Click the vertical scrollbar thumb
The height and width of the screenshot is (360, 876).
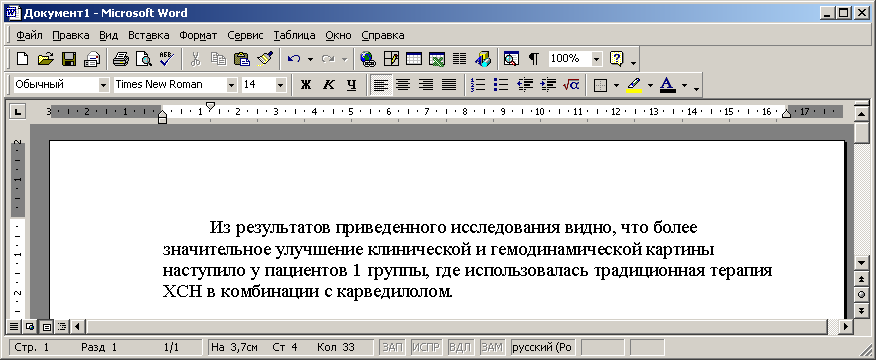[861, 132]
